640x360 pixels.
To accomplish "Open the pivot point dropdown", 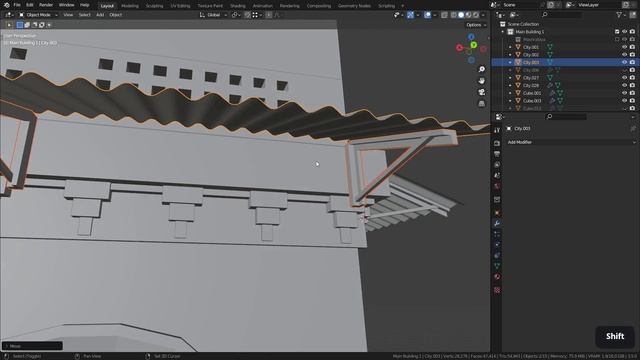I will pyautogui.click(x=236, y=15).
